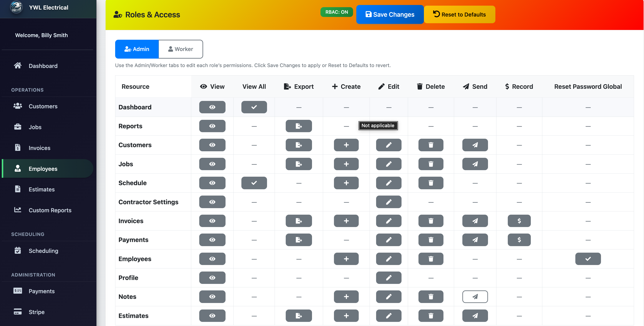Click the Edit pencil for Profile row

coord(388,278)
